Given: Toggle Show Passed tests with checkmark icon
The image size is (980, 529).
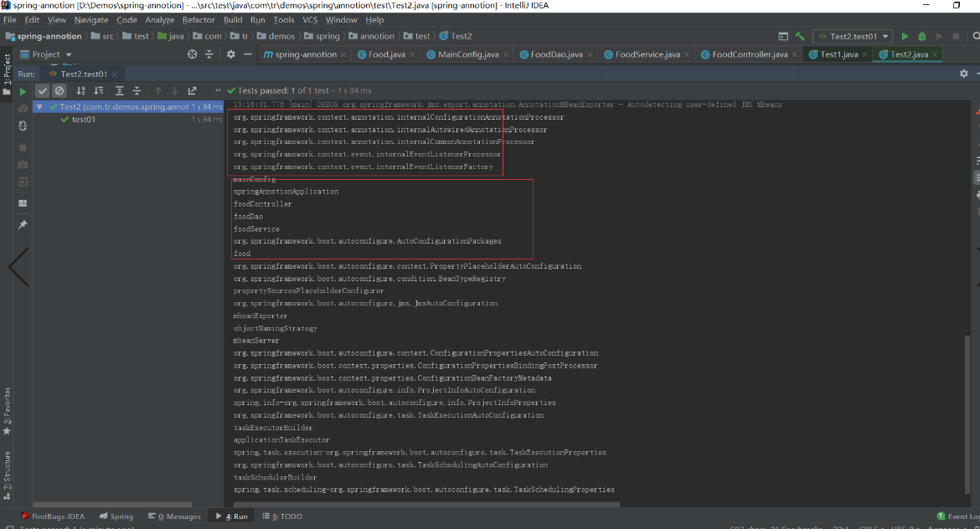Looking at the screenshot, I should click(43, 90).
